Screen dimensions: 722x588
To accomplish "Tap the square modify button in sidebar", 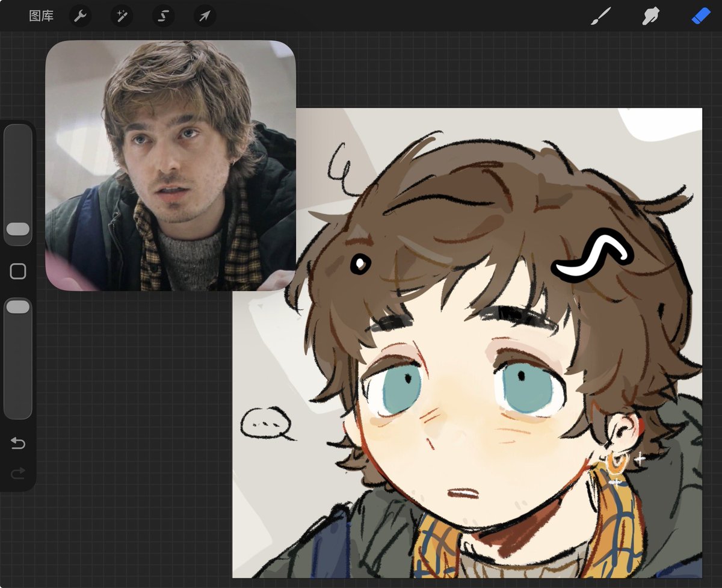I will click(18, 271).
